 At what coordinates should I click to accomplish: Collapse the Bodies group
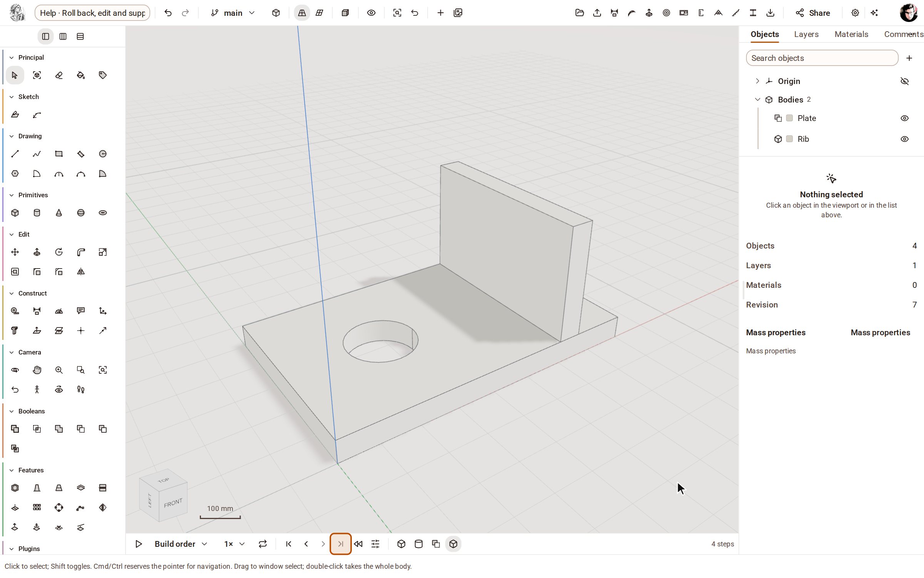(x=757, y=99)
